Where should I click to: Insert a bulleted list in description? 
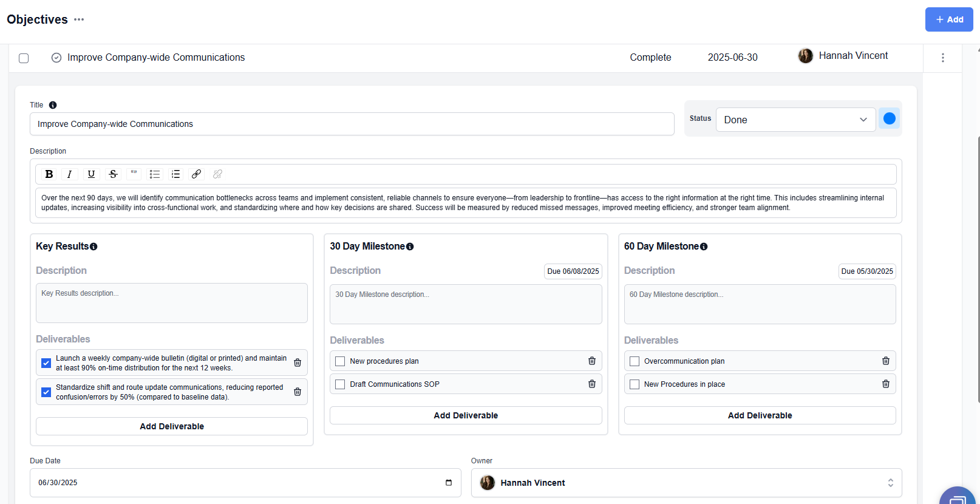(x=155, y=174)
